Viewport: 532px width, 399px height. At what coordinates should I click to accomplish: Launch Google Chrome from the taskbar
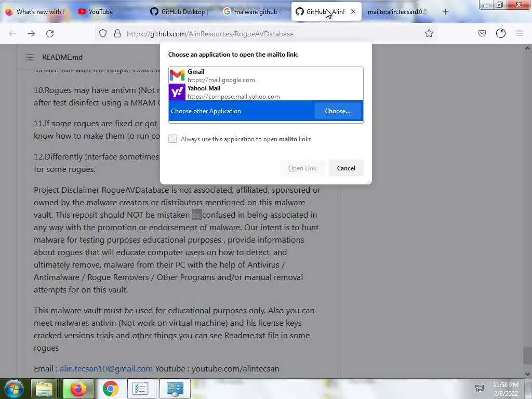tap(111, 389)
